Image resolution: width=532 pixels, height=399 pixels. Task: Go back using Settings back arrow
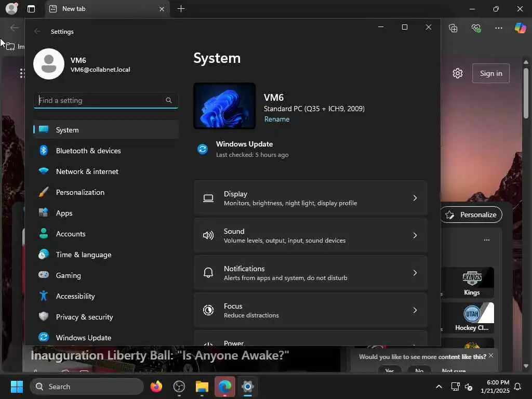(37, 31)
